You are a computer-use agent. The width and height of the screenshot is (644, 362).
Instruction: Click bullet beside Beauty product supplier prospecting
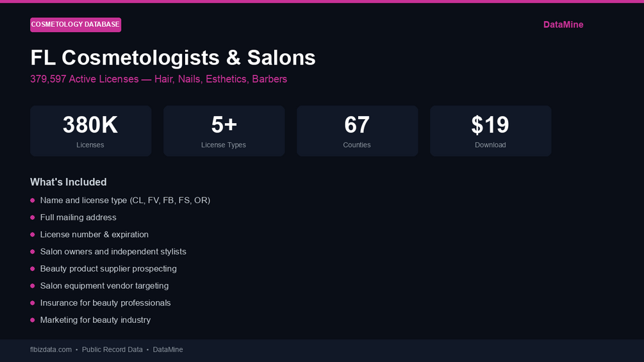point(33,269)
